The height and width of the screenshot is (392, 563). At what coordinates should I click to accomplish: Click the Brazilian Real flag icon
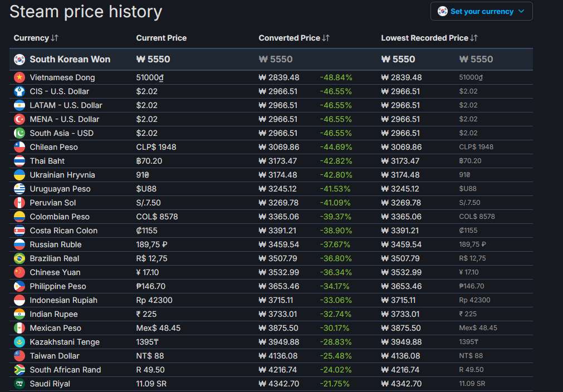[x=19, y=258]
